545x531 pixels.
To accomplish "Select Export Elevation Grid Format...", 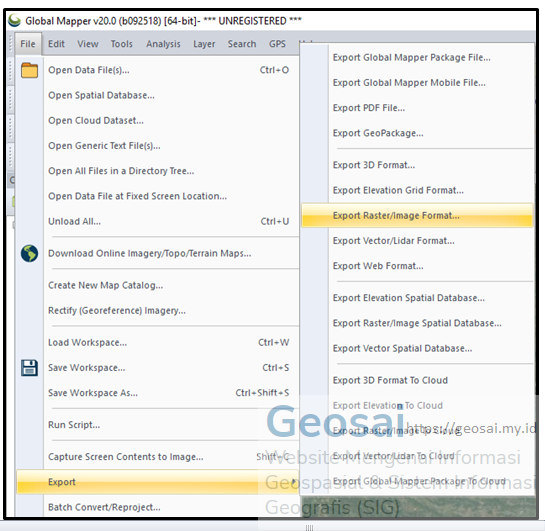I will (x=417, y=190).
